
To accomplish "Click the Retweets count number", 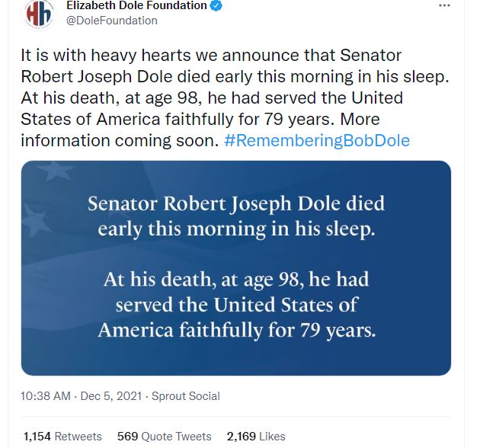I will [x=37, y=437].
